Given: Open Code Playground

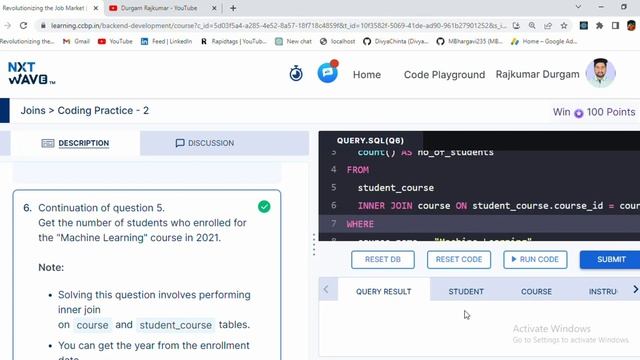Looking at the screenshot, I should coord(444,75).
